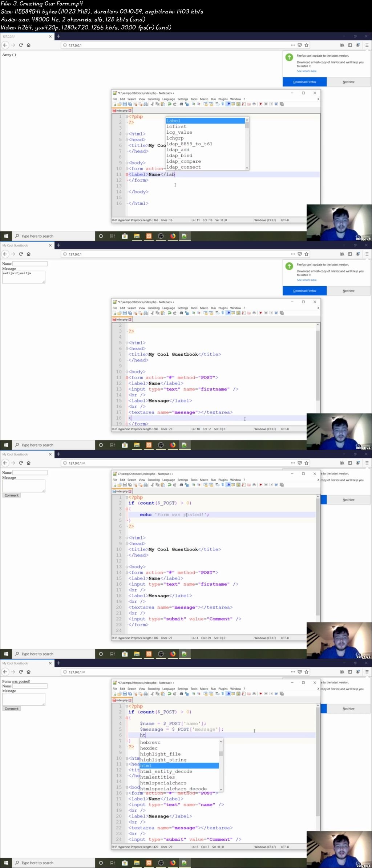
Task: Click Firefox home icon in the 00:04:24 frame
Action: 29,254
